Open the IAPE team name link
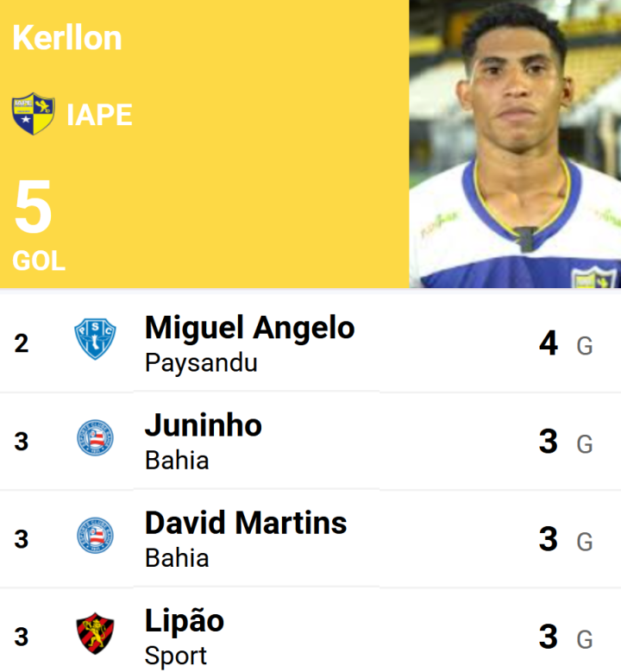The image size is (621, 672). tap(99, 115)
